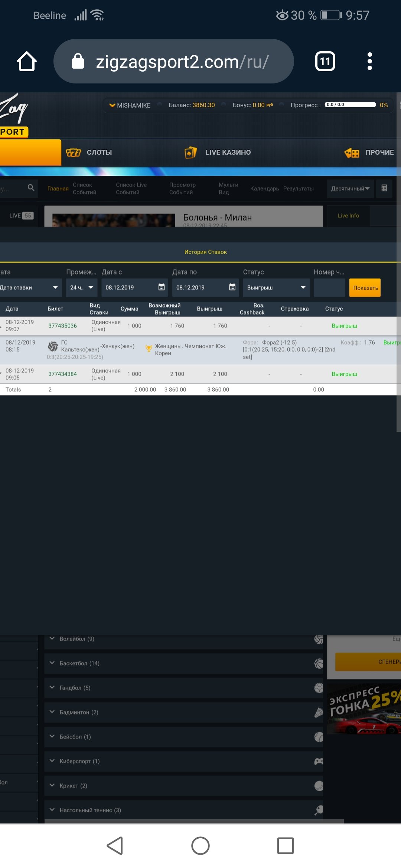The image size is (401, 868).
Task: Open the Слоты section
Action: pyautogui.click(x=89, y=152)
